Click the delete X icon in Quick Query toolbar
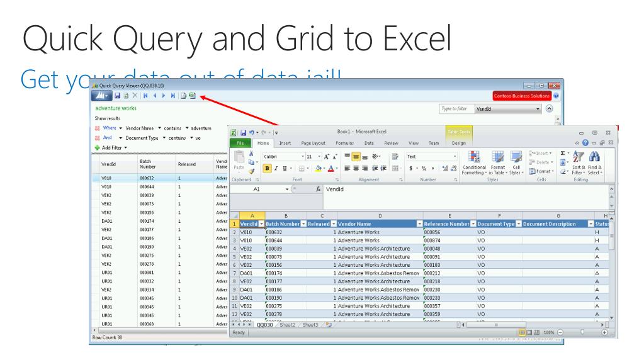 pos(135,96)
